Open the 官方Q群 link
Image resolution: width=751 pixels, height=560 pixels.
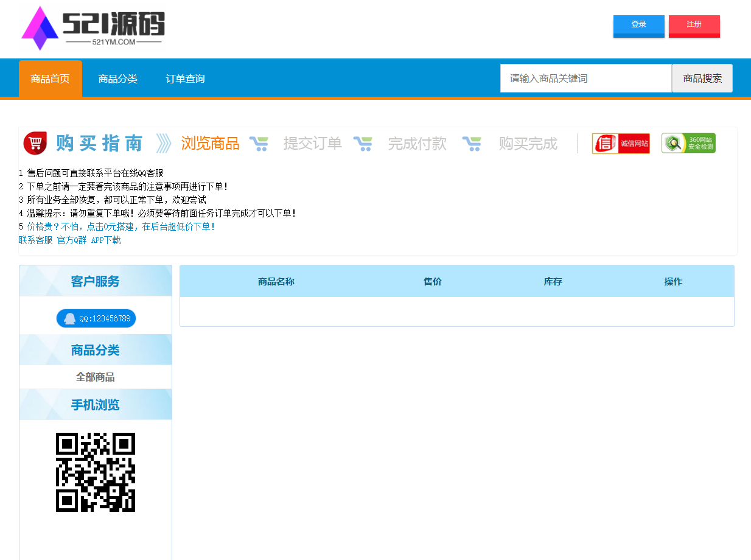pos(72,240)
